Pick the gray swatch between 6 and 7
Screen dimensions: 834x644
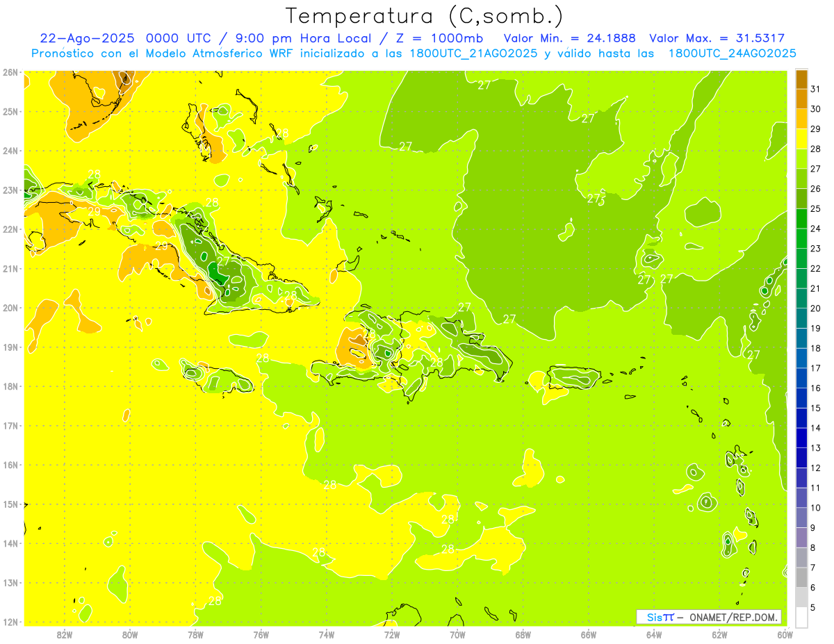click(x=801, y=577)
